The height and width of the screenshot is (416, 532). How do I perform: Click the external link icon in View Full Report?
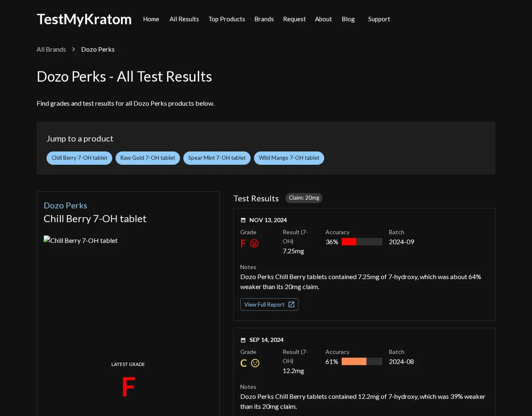[x=291, y=304]
